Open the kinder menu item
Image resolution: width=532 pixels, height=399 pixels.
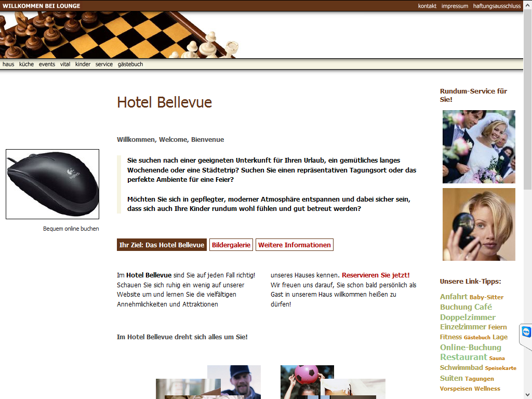(x=83, y=64)
